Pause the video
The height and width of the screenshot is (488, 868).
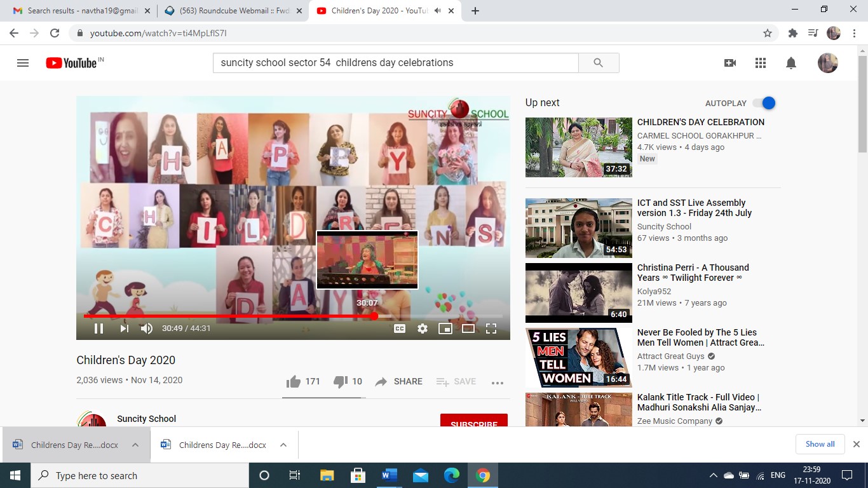(x=98, y=329)
